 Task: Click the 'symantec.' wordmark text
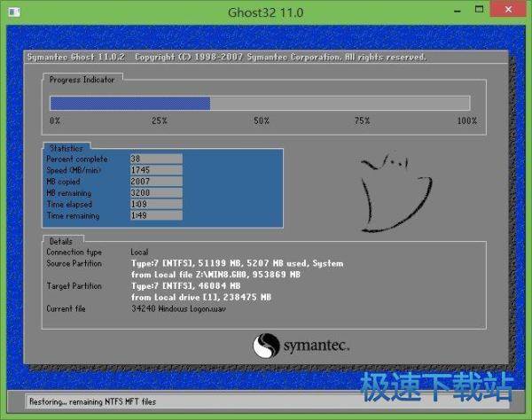coord(317,346)
